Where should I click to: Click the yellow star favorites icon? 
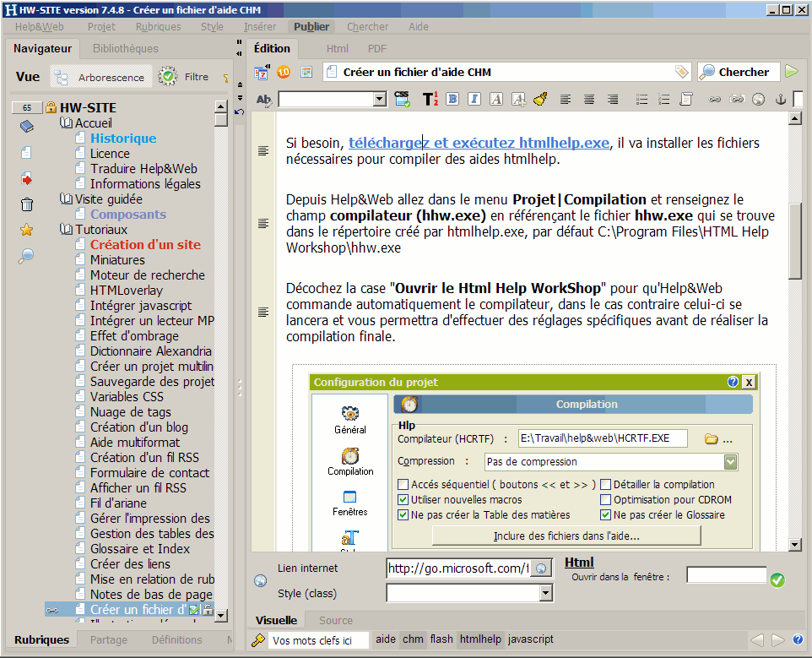click(26, 230)
